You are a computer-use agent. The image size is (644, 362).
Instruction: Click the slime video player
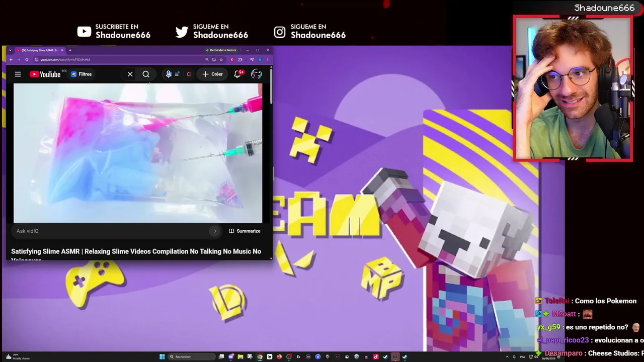(x=138, y=153)
